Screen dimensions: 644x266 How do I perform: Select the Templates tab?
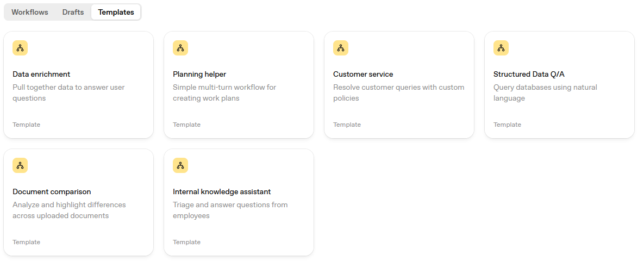coord(116,12)
